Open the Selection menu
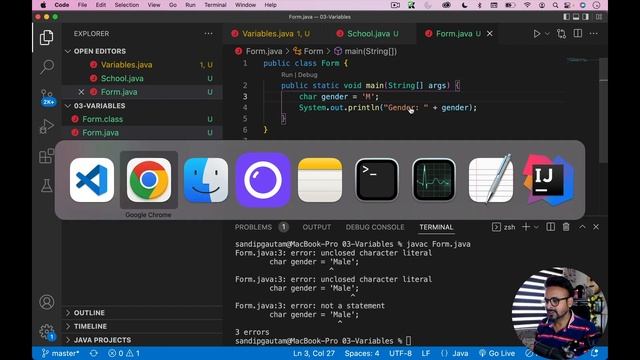Viewport: 640px width, 360px height. pyautogui.click(x=127, y=5)
